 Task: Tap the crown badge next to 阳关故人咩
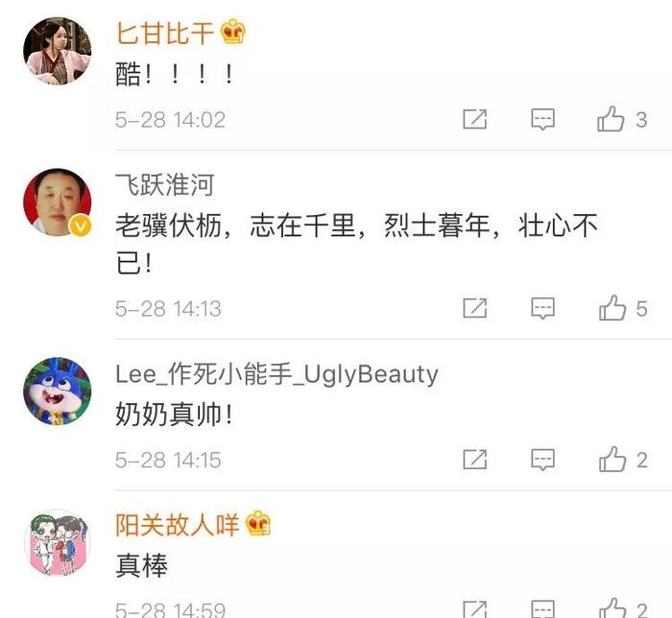pos(258,523)
